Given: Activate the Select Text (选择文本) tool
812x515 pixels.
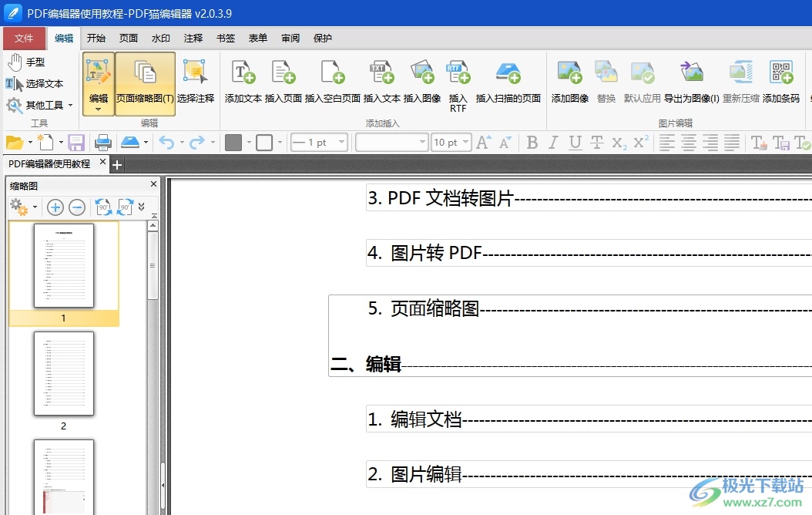Looking at the screenshot, I should pyautogui.click(x=35, y=83).
